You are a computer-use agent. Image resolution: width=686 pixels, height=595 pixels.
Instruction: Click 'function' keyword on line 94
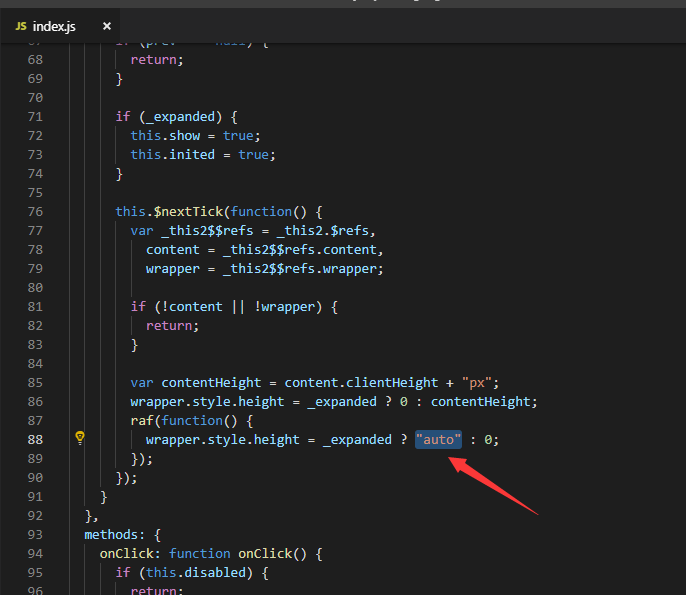coord(200,553)
